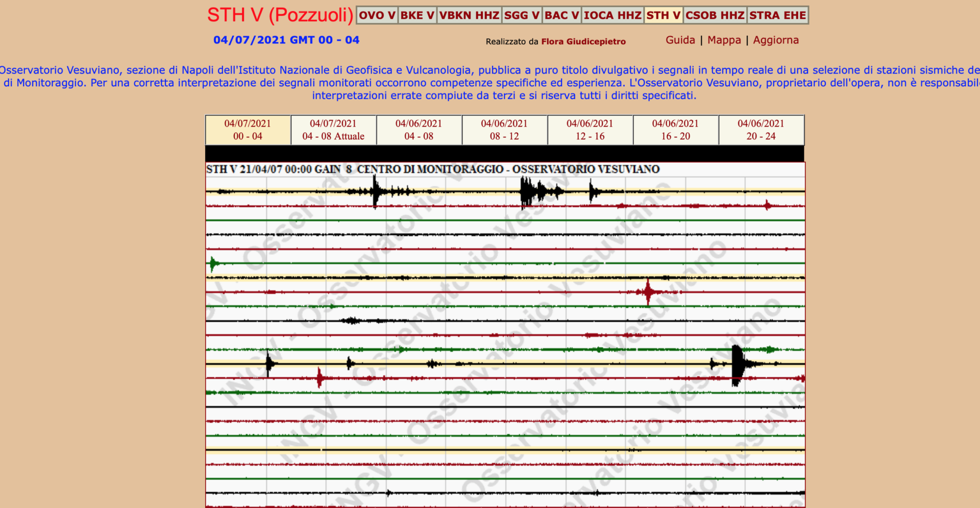The image size is (980, 508).
Task: Load the 04/06/2021 16 - 20 seismogram
Action: point(676,130)
